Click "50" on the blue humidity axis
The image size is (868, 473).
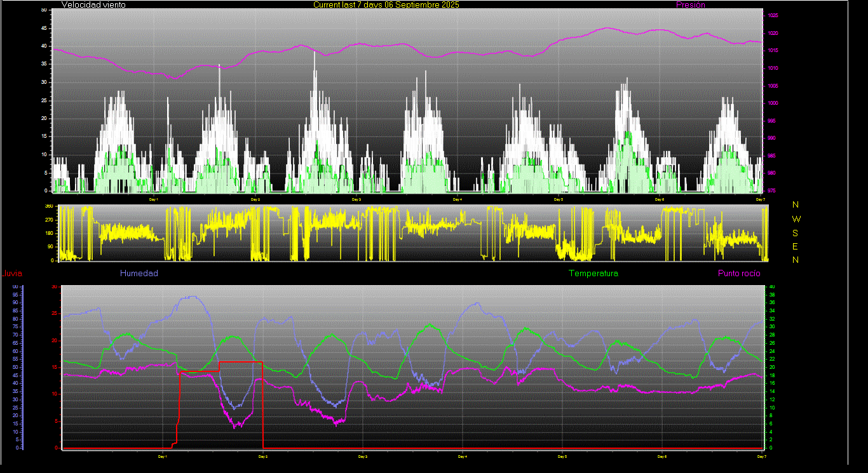tap(15, 367)
